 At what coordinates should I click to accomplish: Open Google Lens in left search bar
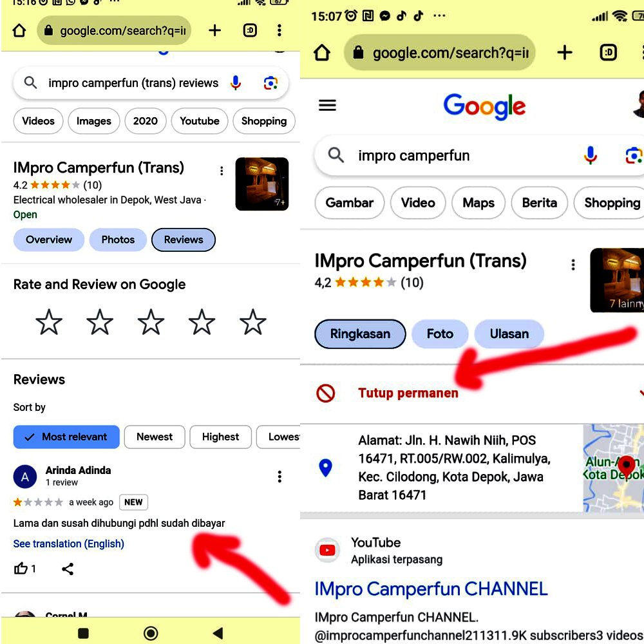(270, 83)
